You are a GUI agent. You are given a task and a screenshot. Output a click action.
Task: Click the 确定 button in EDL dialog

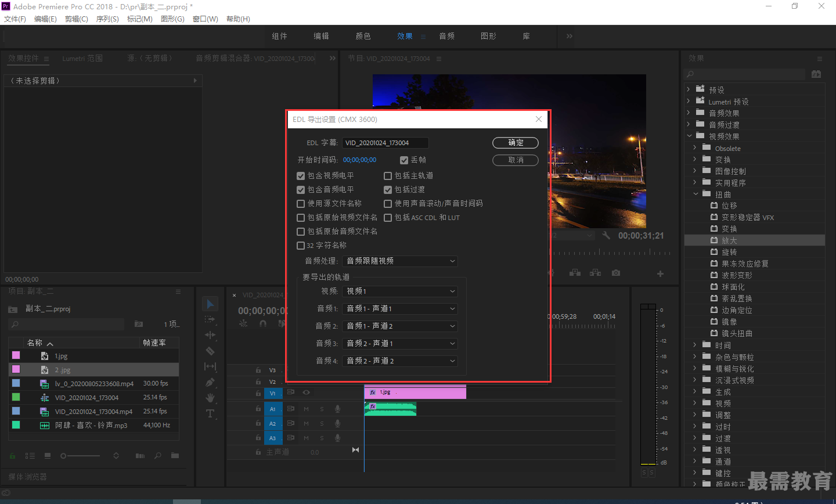tap(516, 143)
